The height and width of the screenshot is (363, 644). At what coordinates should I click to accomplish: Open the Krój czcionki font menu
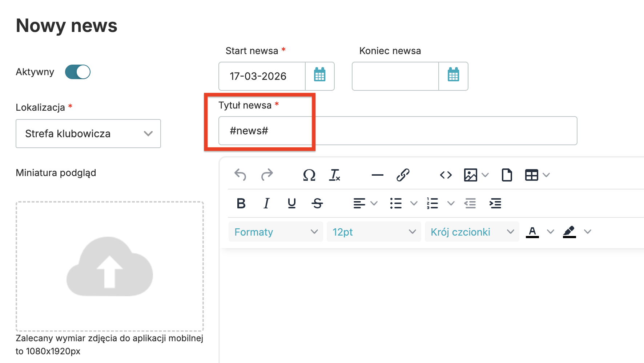pyautogui.click(x=472, y=232)
